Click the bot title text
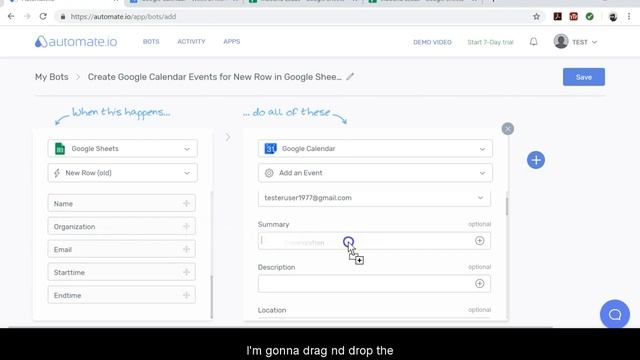This screenshot has width=640, height=360. (x=215, y=77)
